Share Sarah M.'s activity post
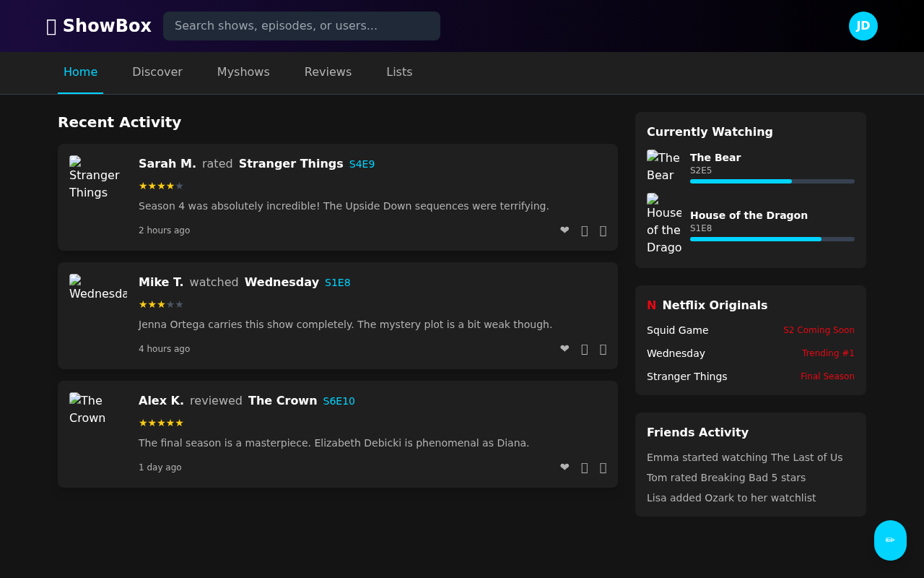The image size is (924, 578). pos(603,230)
